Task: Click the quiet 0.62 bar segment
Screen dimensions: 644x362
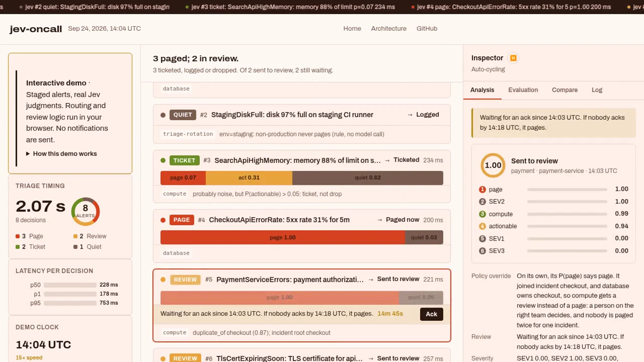Action: (368, 177)
